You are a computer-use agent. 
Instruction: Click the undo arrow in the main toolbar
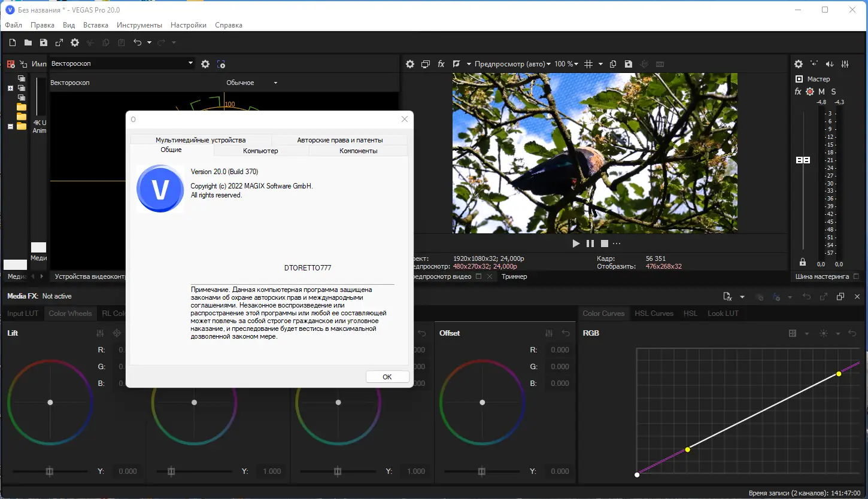(x=138, y=42)
